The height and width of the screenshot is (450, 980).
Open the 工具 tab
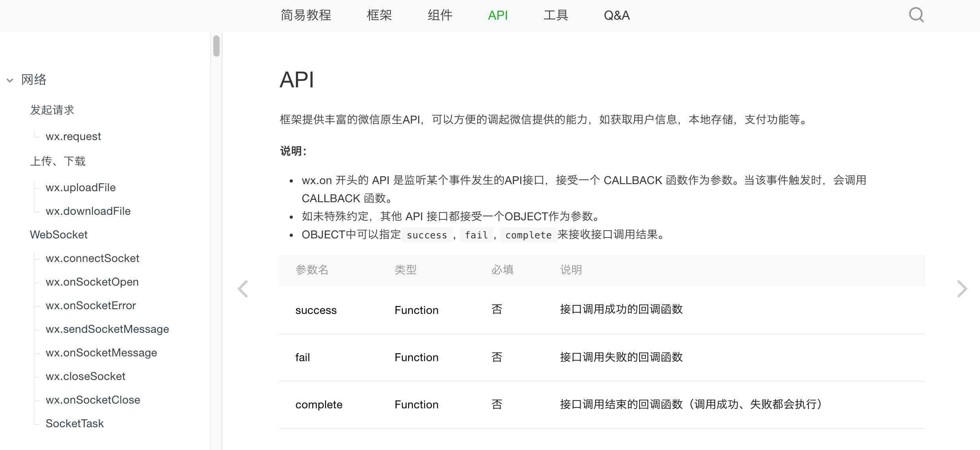coord(556,15)
